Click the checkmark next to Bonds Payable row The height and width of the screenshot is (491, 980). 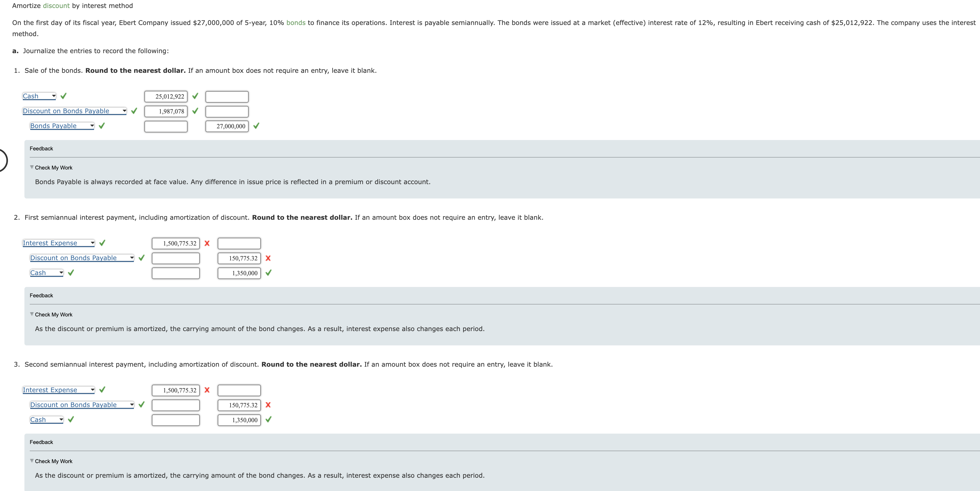(101, 126)
